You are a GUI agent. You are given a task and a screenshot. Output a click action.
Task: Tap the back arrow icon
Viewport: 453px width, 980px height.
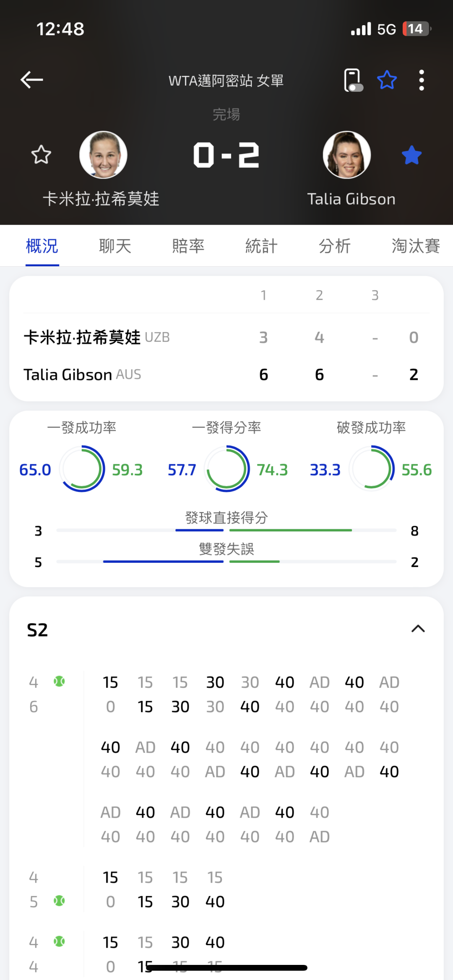pos(32,80)
